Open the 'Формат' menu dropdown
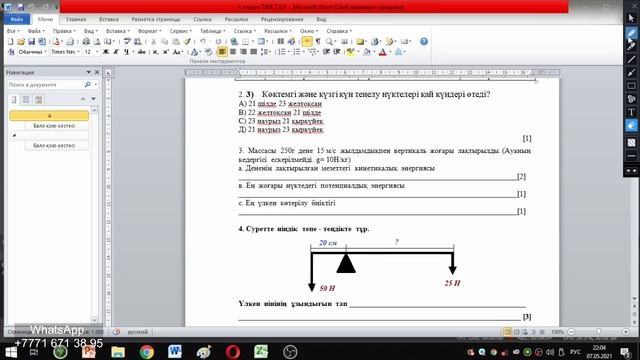 click(149, 31)
